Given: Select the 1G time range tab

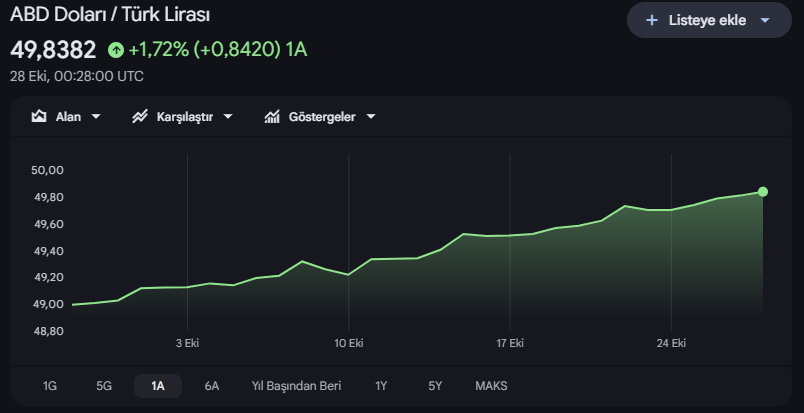Looking at the screenshot, I should click(50, 386).
